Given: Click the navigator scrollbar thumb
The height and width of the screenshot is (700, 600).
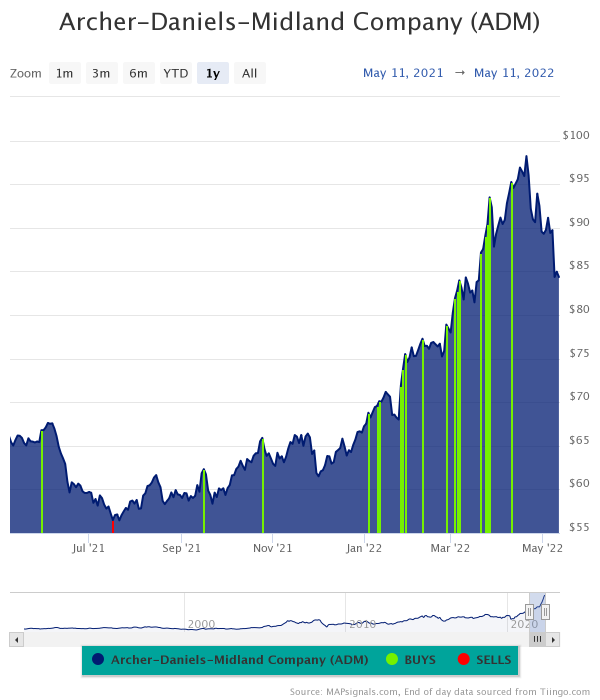Looking at the screenshot, I should pyautogui.click(x=537, y=639).
